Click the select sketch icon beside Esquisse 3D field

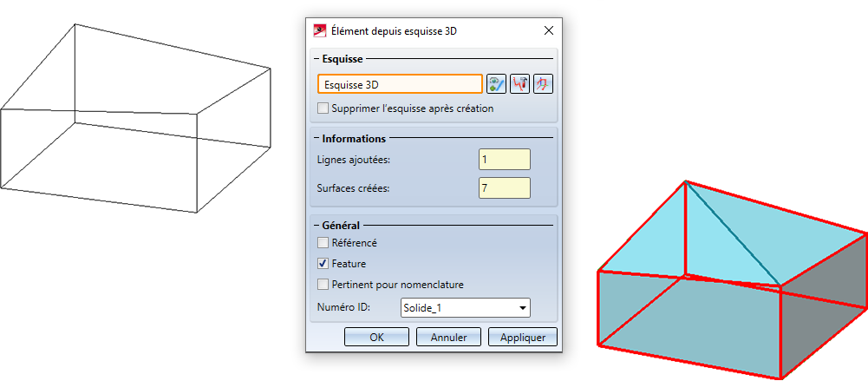pyautogui.click(x=497, y=84)
